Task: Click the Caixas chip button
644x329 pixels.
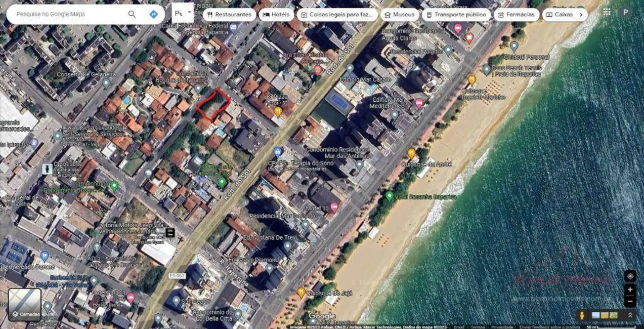Action: tap(559, 15)
